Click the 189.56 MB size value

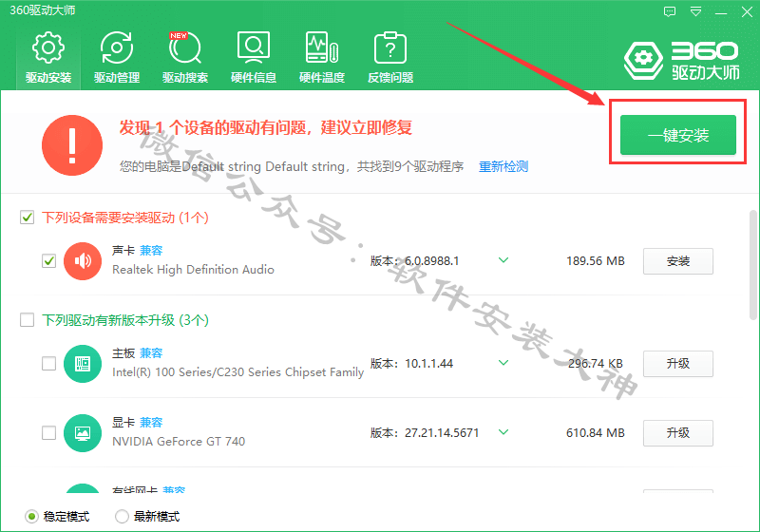(596, 261)
